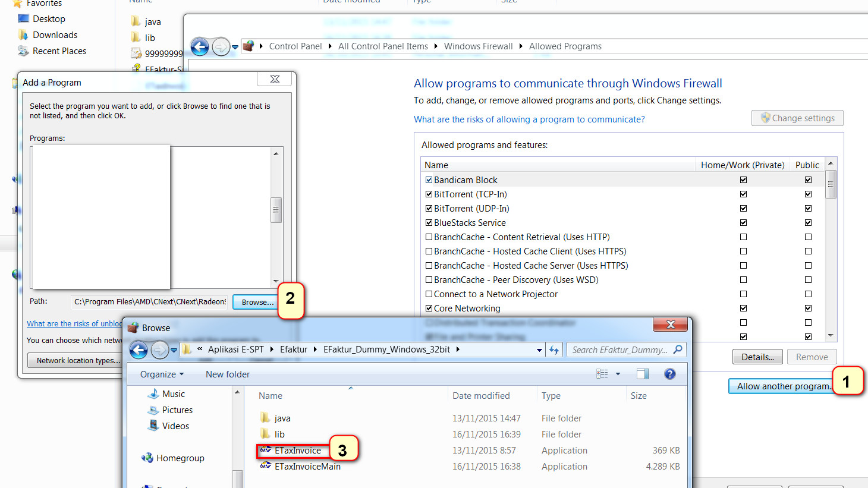This screenshot has height=488, width=868.
Task: Click the Add a Program list scrollbar thumb
Action: coord(276,210)
